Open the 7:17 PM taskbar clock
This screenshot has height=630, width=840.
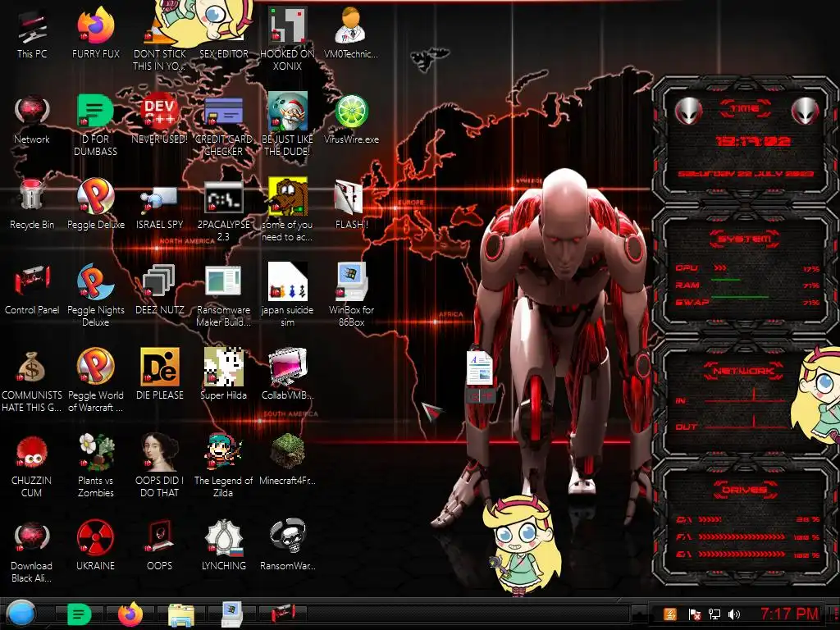(790, 614)
